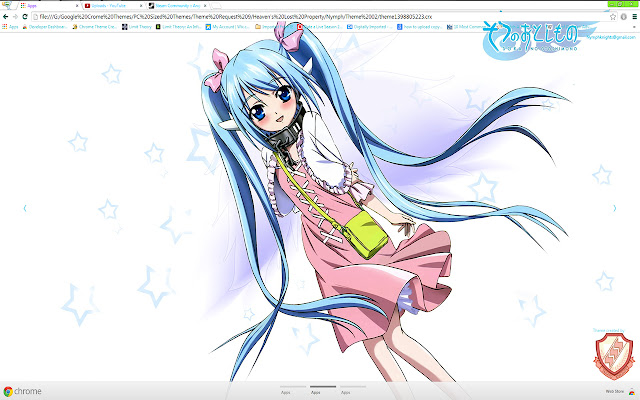Open the how to upload copy bookmark
This screenshot has height=400, width=640.
(x=420, y=27)
